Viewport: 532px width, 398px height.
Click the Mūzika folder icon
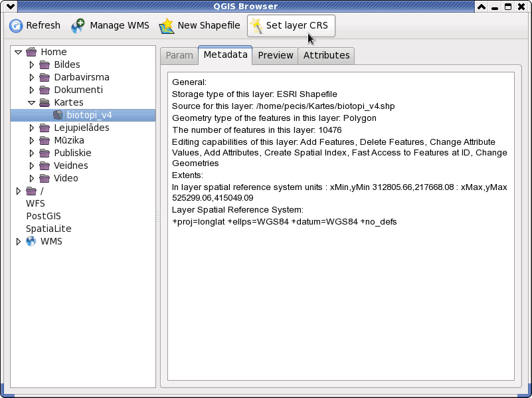point(44,140)
